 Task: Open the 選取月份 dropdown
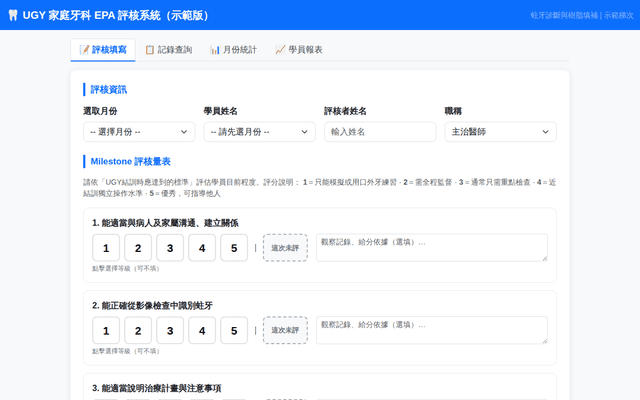tap(139, 132)
